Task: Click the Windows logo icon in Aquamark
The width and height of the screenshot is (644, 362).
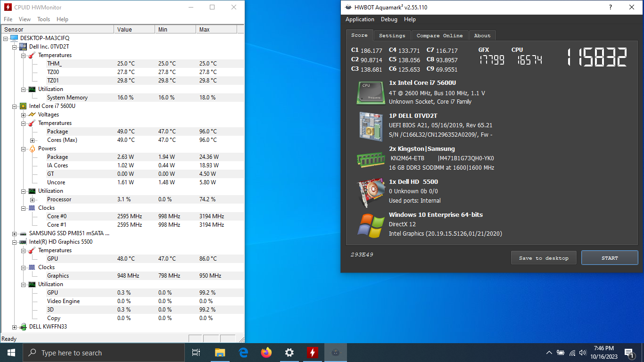Action: point(371,226)
